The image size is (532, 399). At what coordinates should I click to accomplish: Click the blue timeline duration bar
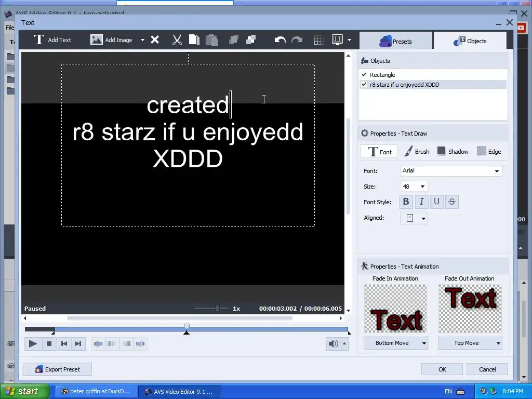202,329
